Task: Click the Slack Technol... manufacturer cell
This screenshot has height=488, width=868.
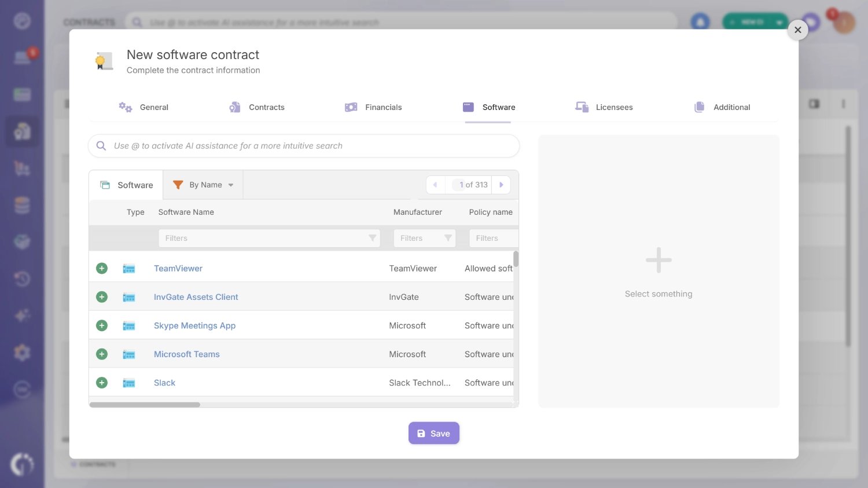Action: pyautogui.click(x=420, y=383)
